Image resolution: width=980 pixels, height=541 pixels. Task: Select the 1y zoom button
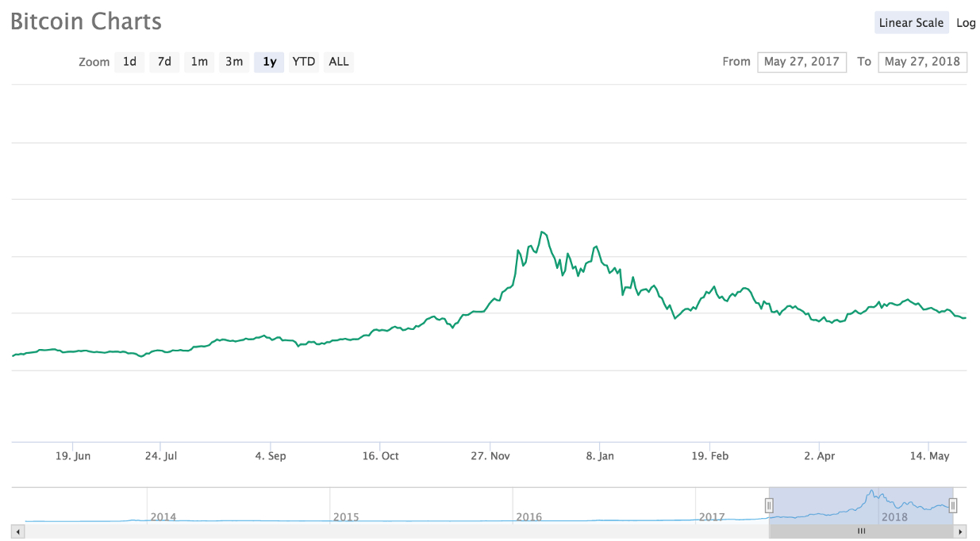tap(269, 62)
